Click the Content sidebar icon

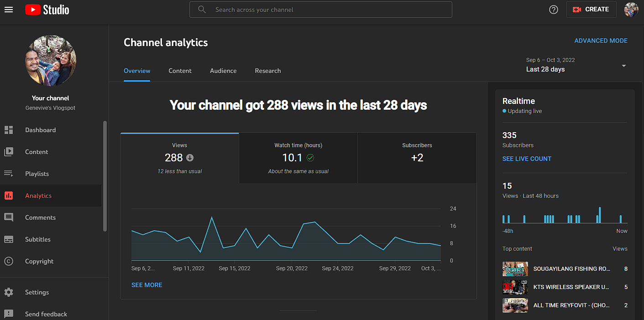point(9,152)
